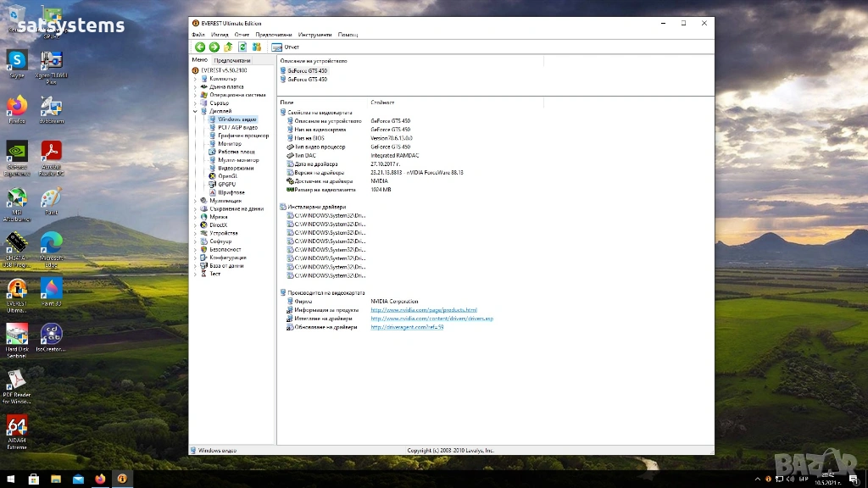This screenshot has width=868, height=488.
Task: Open the Инструменти menu
Action: 314,35
